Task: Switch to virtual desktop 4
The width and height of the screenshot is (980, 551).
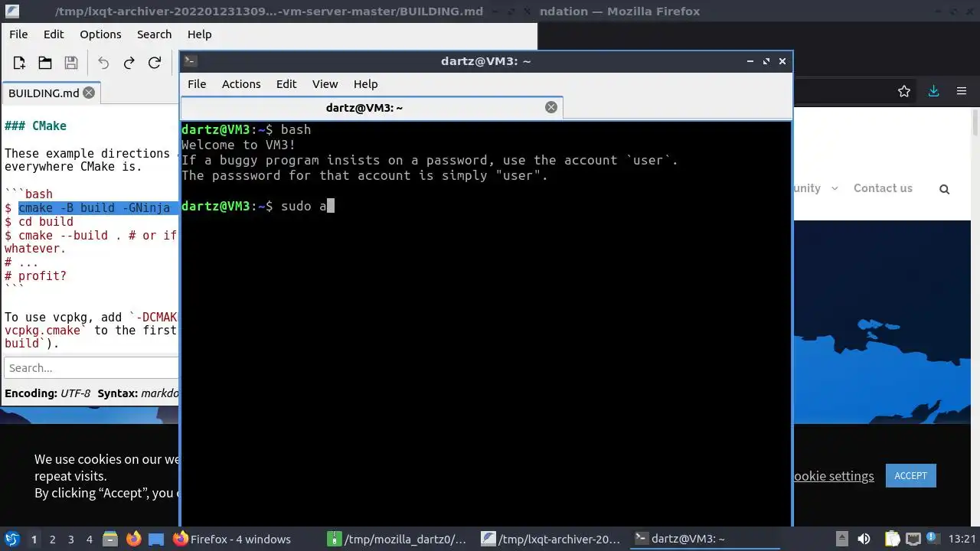Action: pyautogui.click(x=89, y=540)
